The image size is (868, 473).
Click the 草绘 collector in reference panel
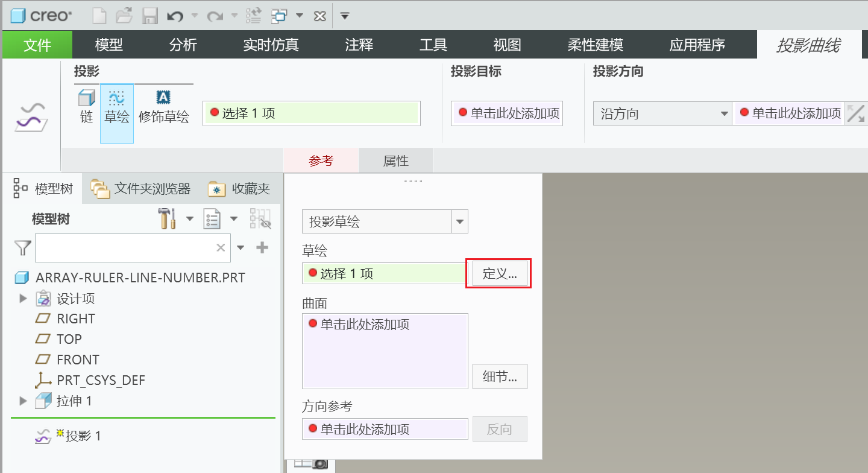coord(385,273)
